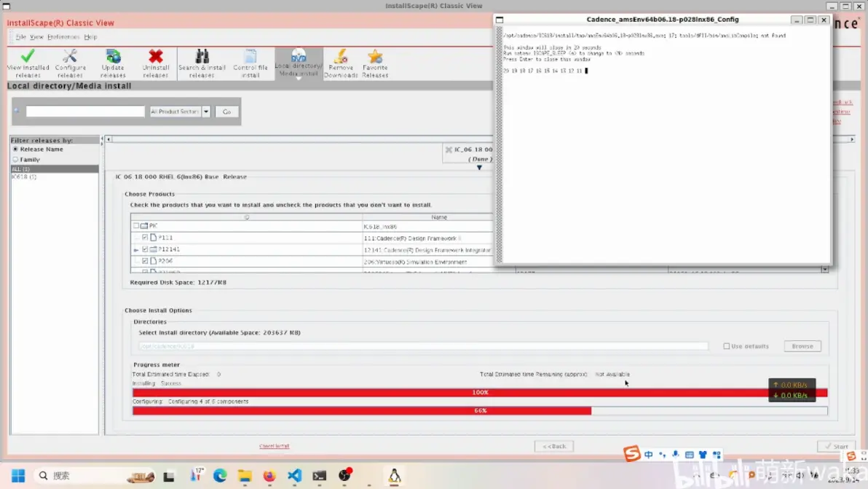
Task: Open the Help menu
Action: click(x=90, y=37)
